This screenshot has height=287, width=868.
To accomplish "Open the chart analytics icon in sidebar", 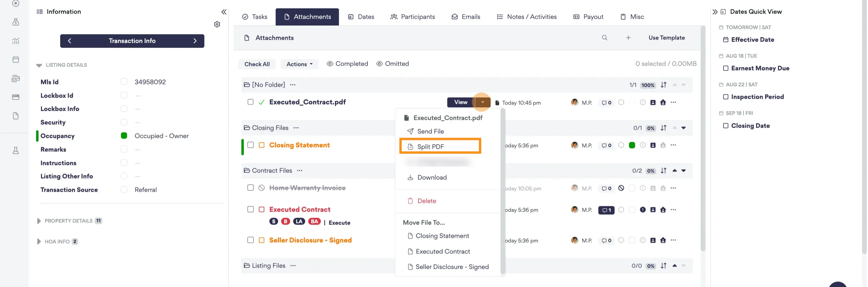I will point(16,41).
